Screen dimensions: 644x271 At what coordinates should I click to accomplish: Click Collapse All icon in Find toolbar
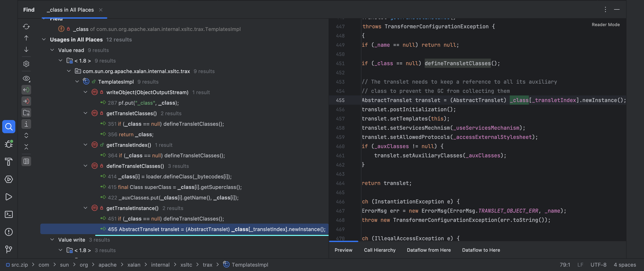pos(26,147)
